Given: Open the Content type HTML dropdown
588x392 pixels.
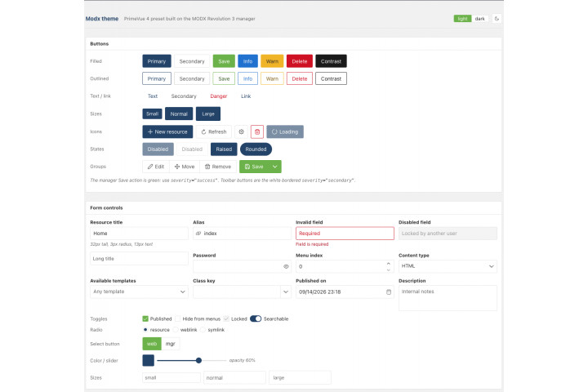Looking at the screenshot, I should coord(448,266).
